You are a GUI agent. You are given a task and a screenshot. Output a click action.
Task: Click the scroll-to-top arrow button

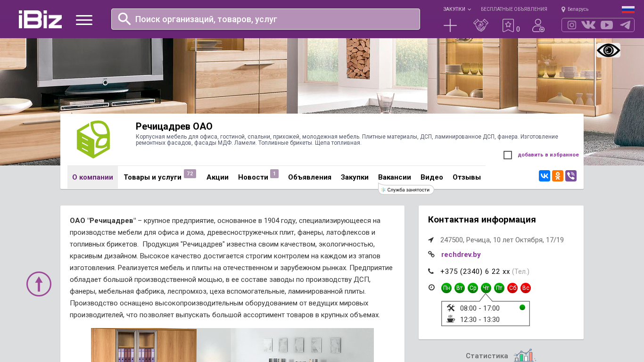(39, 284)
